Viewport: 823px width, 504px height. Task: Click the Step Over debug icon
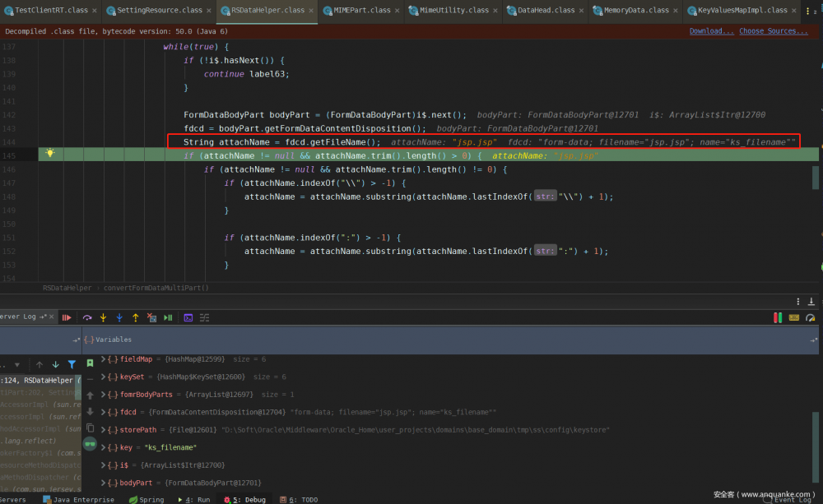86,317
